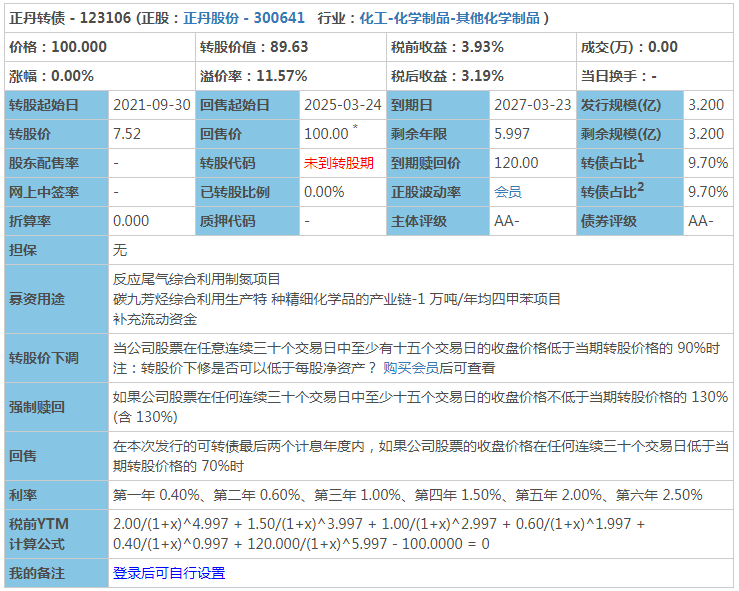Select the 成交(万) value 0.00

[663, 47]
